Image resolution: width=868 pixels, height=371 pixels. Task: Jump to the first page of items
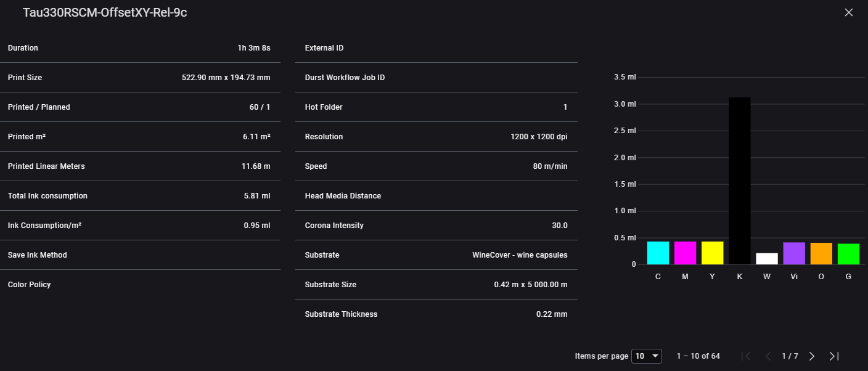tap(747, 356)
